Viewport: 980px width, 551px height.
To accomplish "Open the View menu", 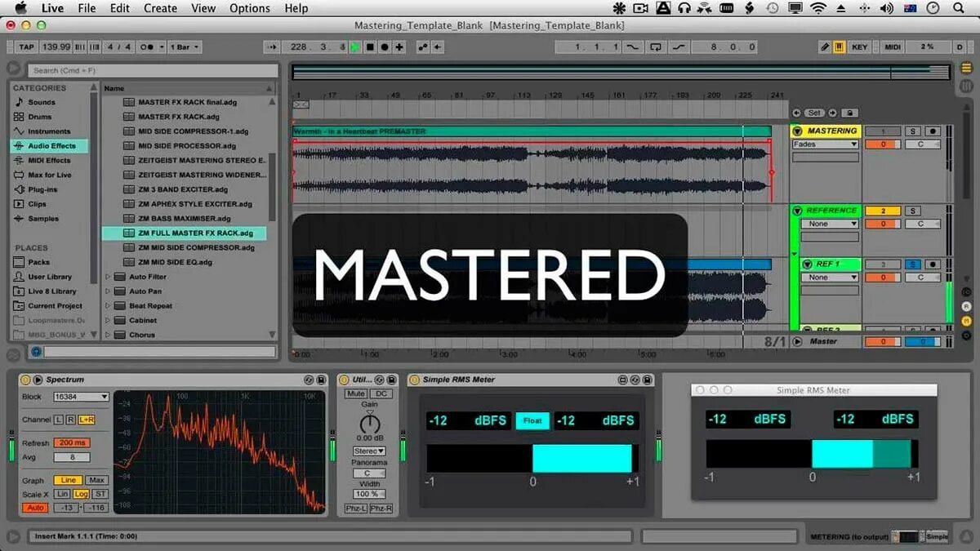I will pos(203,8).
